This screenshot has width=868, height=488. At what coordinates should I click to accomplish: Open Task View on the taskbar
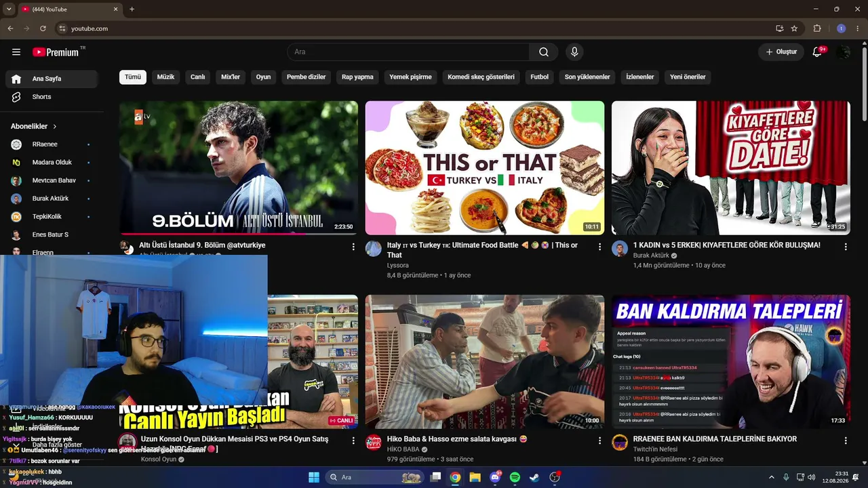coord(435,477)
